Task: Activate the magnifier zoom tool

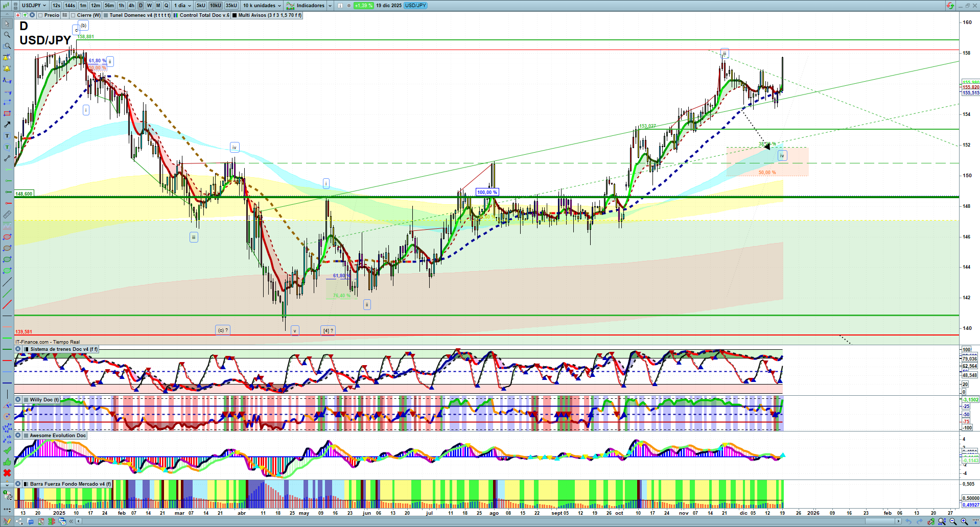Action: point(7,35)
